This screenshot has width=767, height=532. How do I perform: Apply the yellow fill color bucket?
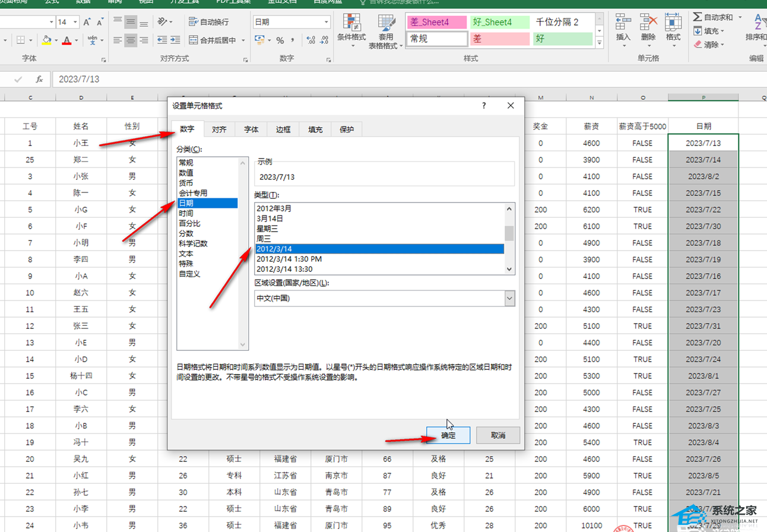coord(46,40)
